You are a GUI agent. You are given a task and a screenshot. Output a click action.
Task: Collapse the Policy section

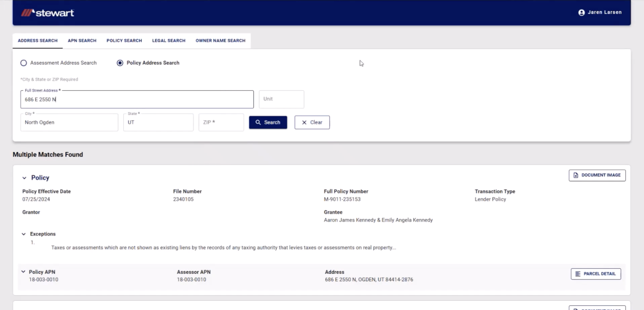coord(24,178)
